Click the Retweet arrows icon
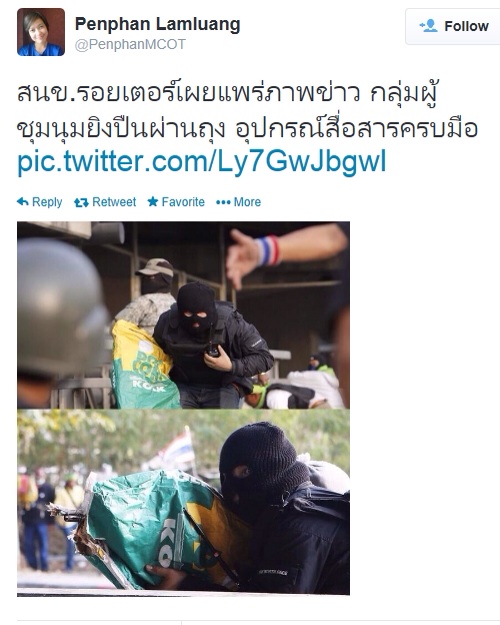Viewport: 500px width, 625px height. (x=81, y=202)
